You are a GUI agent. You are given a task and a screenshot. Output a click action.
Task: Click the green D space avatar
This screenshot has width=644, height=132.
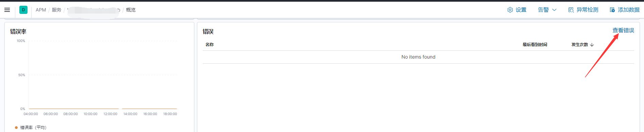(23, 10)
